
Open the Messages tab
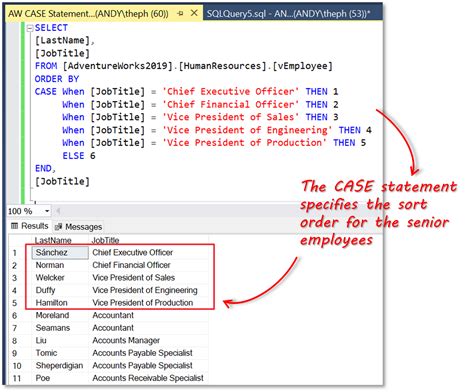[x=79, y=227]
